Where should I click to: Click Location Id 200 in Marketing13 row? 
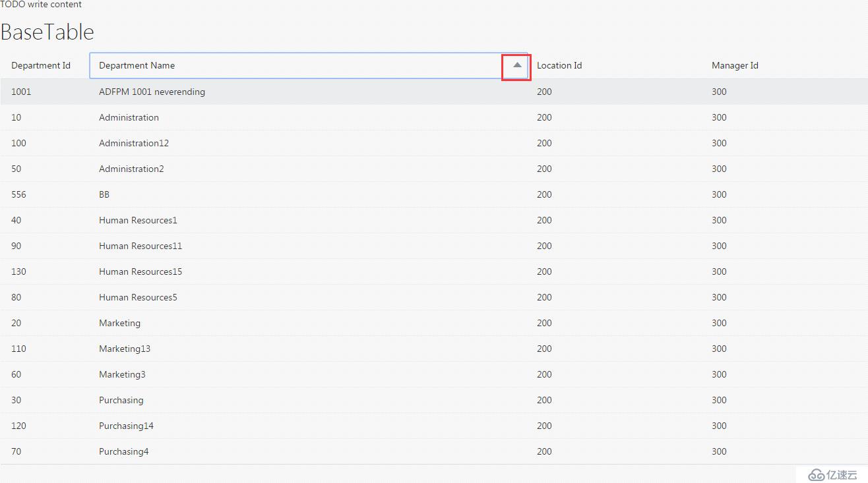544,349
